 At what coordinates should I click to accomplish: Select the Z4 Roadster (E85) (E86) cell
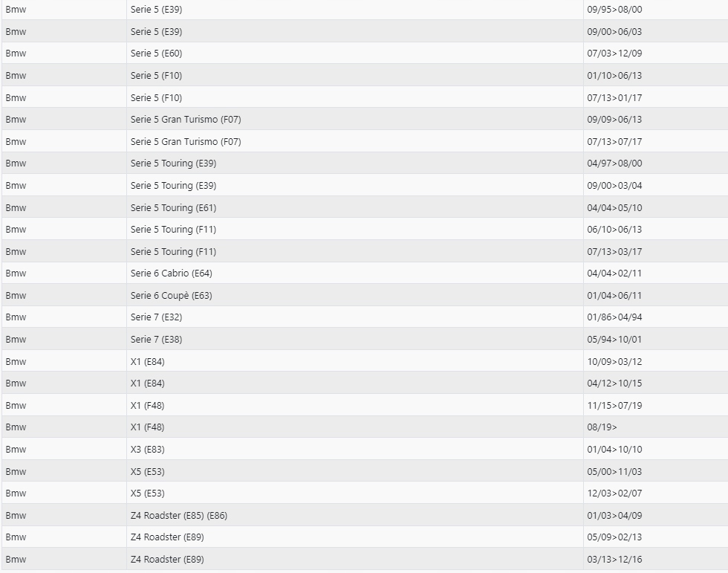tap(178, 515)
